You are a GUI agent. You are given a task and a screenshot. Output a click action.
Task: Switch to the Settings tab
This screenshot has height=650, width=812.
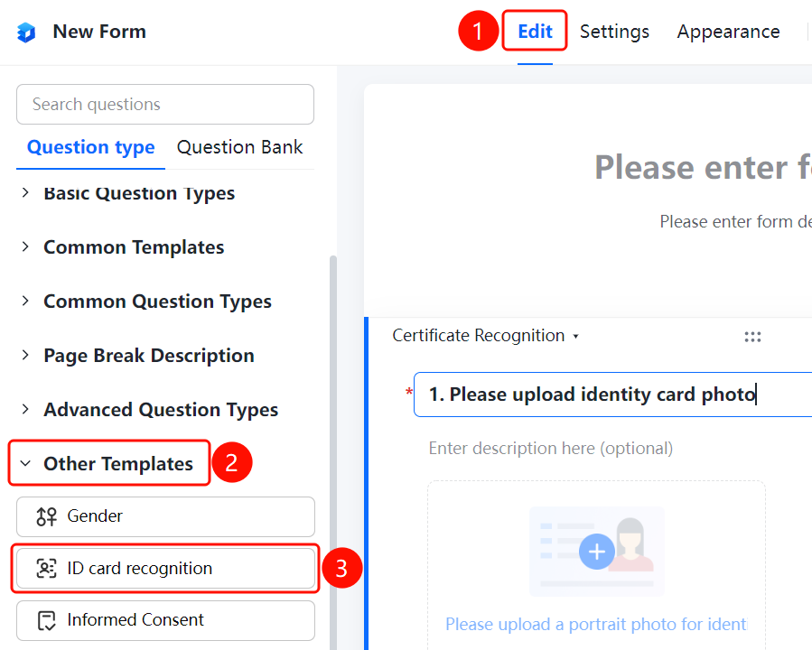pos(614,32)
